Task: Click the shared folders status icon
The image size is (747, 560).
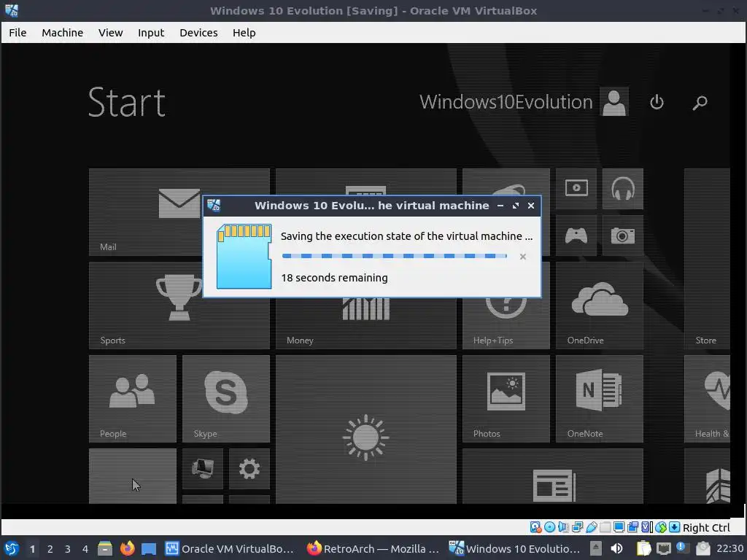Action: click(605, 527)
